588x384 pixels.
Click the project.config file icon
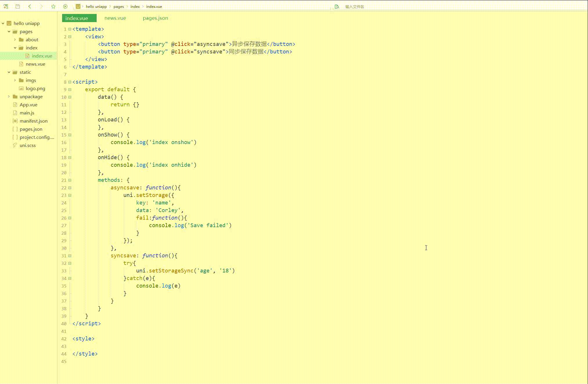pyautogui.click(x=15, y=137)
